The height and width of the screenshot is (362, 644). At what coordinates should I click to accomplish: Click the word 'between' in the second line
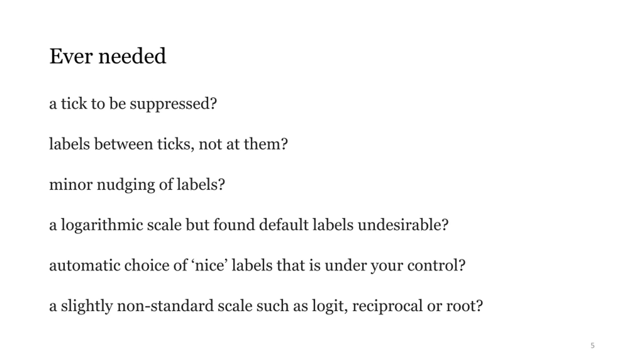124,144
